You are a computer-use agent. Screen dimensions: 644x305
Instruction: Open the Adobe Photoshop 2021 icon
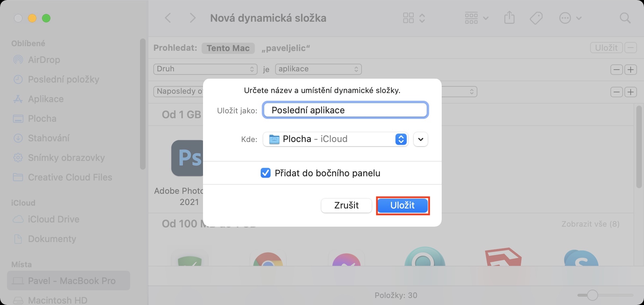187,158
